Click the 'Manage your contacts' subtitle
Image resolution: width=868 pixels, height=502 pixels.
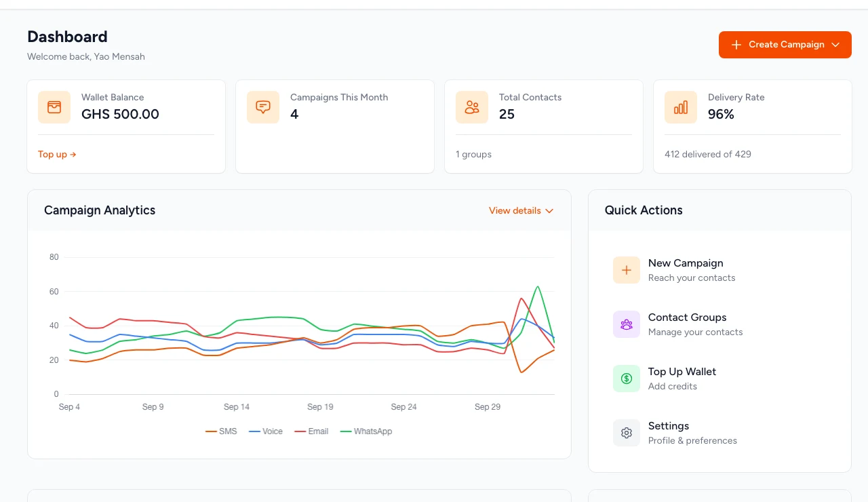pos(695,332)
